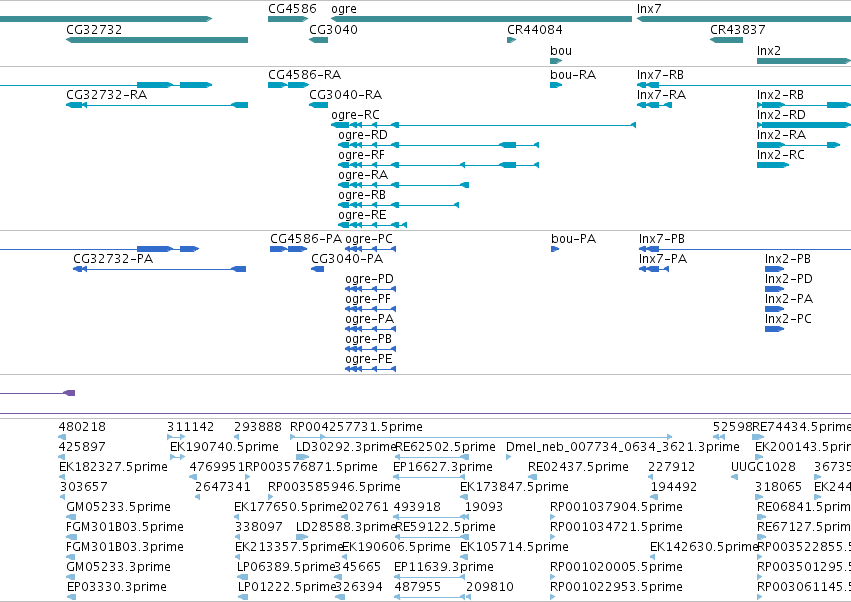Image resolution: width=851 pixels, height=602 pixels.
Task: Click clone EK190740.5prime
Action: coord(224,447)
